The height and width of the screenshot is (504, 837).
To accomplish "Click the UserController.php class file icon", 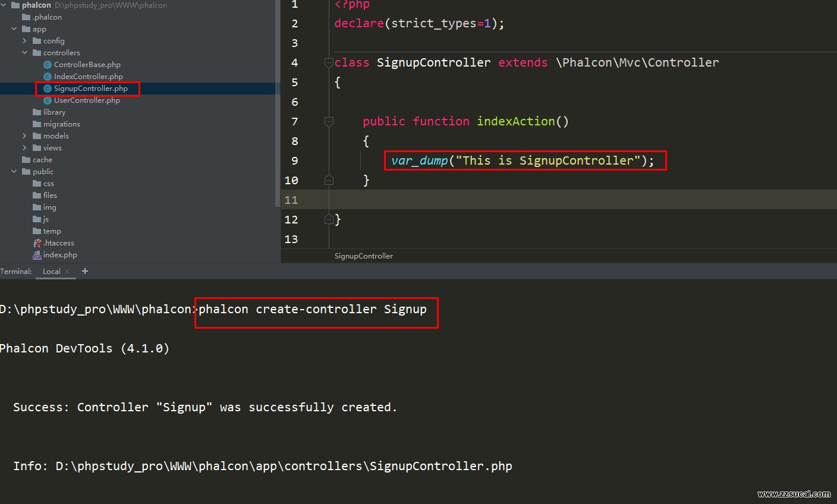I will tap(48, 100).
